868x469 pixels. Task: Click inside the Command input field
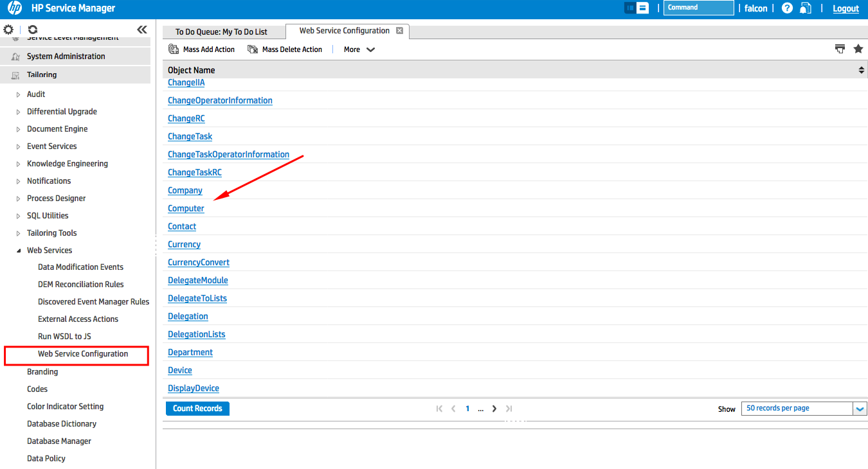point(698,8)
